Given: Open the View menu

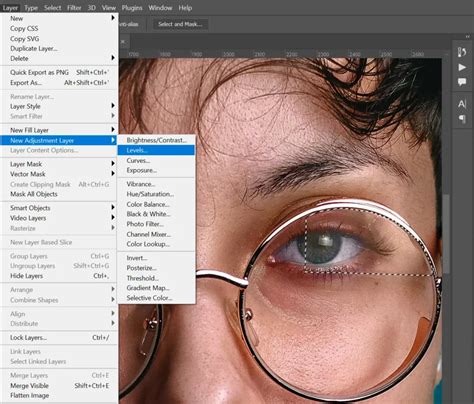Looking at the screenshot, I should [x=109, y=8].
